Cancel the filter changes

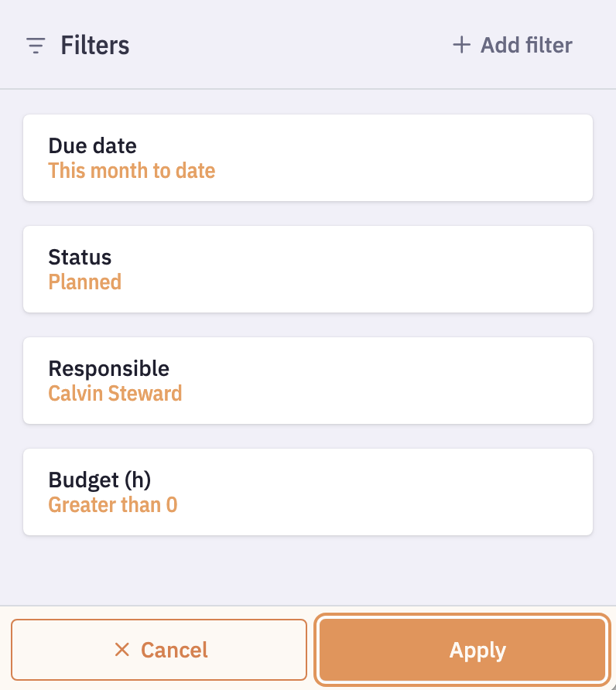point(159,650)
